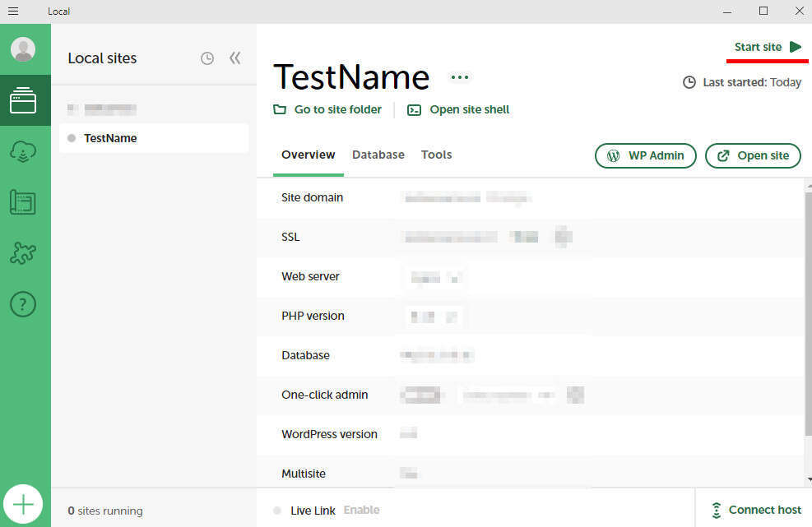Open the Cloud Backups sidebar icon
The width and height of the screenshot is (812, 527).
point(23,151)
